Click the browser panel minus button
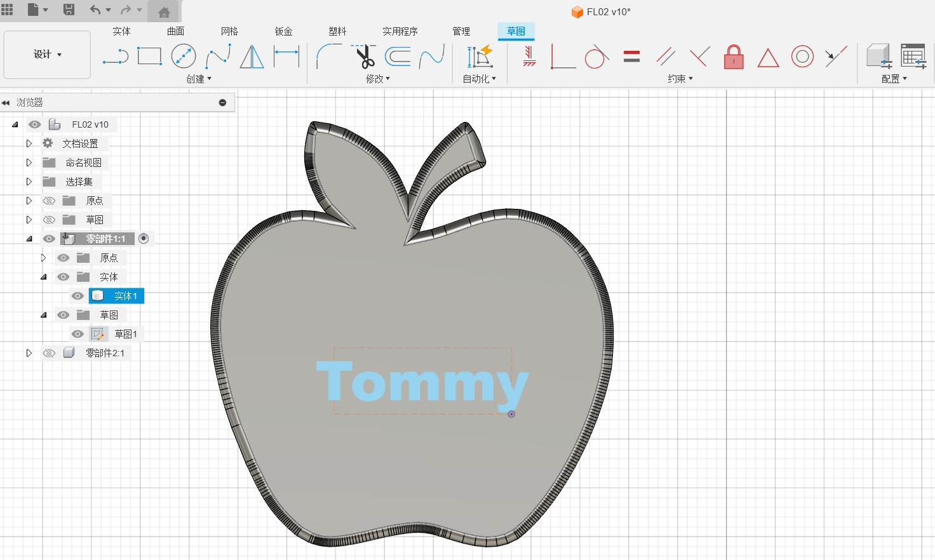The image size is (935, 560). pyautogui.click(x=222, y=102)
